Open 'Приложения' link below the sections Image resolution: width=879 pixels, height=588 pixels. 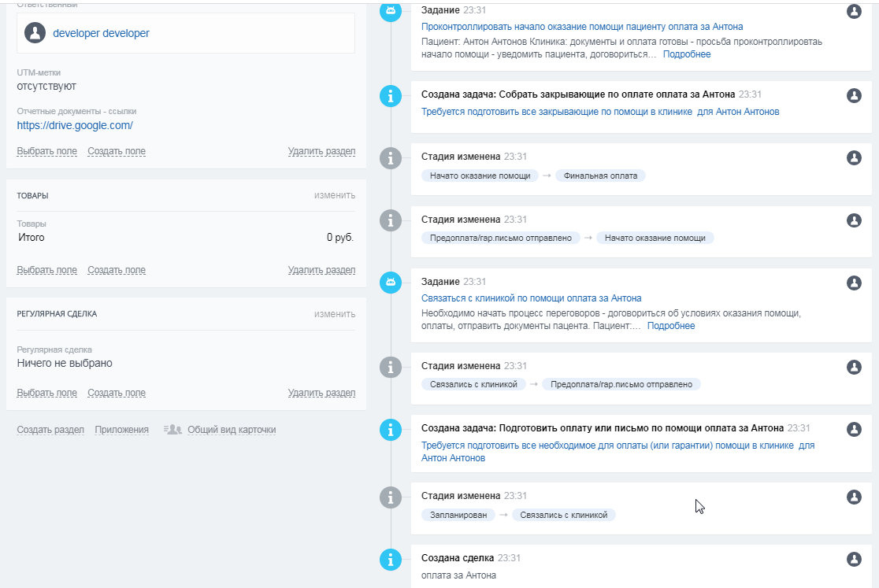(122, 430)
